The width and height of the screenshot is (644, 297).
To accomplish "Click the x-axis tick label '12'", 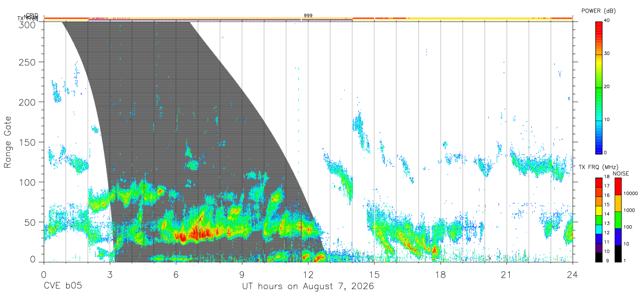I will point(308,274).
